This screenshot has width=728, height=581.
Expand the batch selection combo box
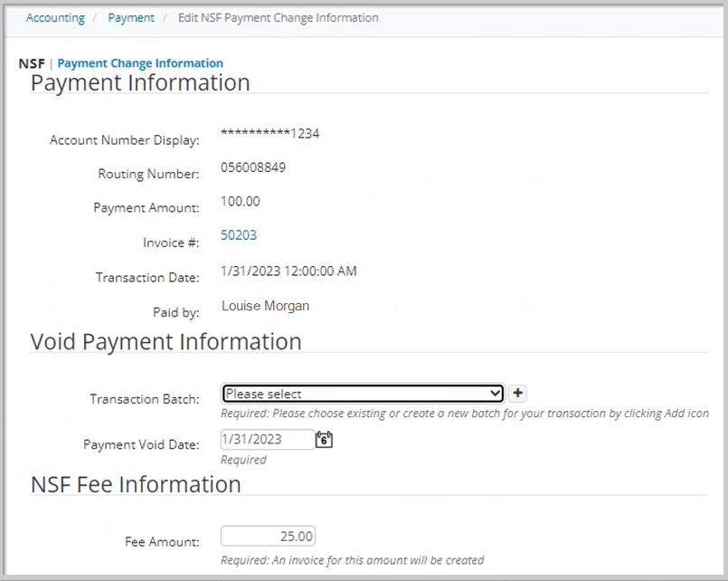click(x=362, y=393)
